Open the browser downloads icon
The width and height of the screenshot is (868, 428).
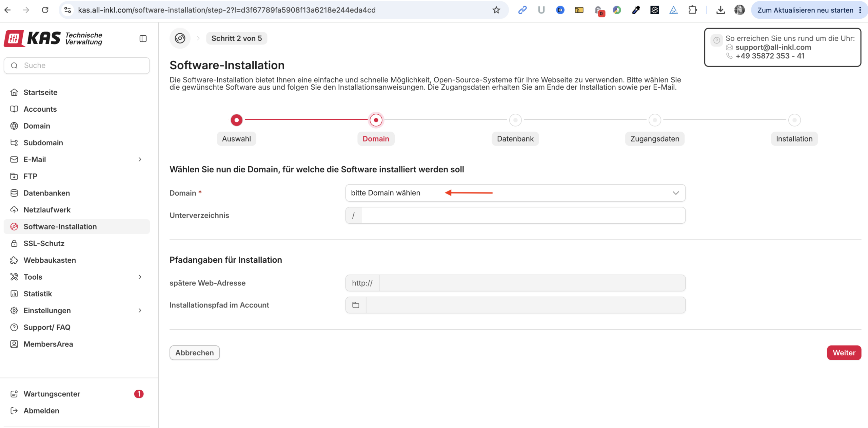(721, 10)
